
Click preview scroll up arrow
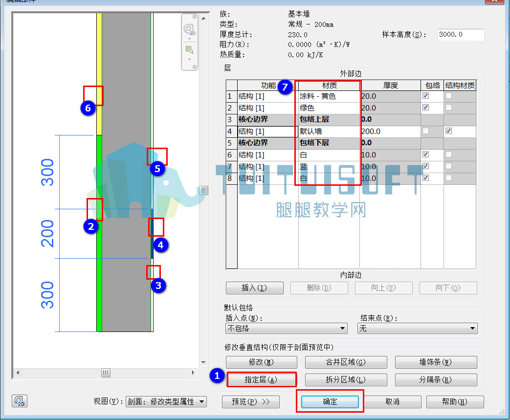click(203, 18)
